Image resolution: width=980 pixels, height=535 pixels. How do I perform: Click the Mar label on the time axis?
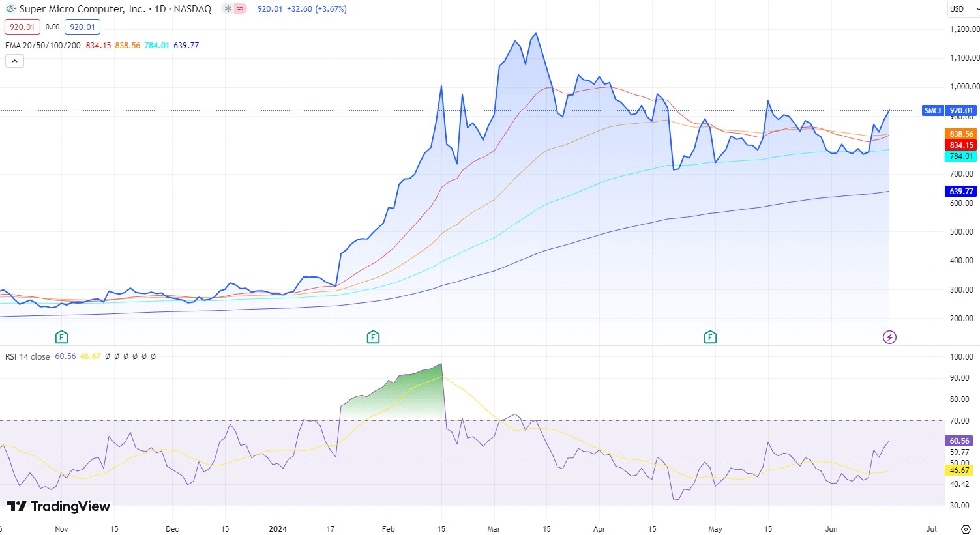(494, 529)
